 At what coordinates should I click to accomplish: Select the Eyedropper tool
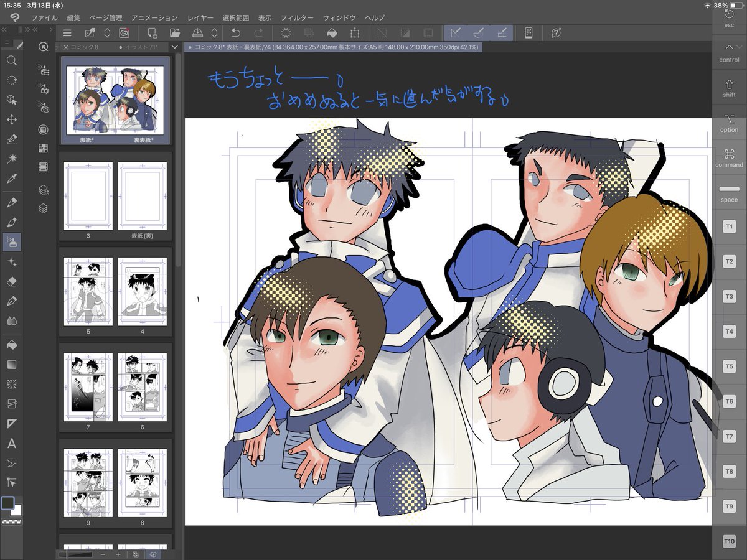11,179
